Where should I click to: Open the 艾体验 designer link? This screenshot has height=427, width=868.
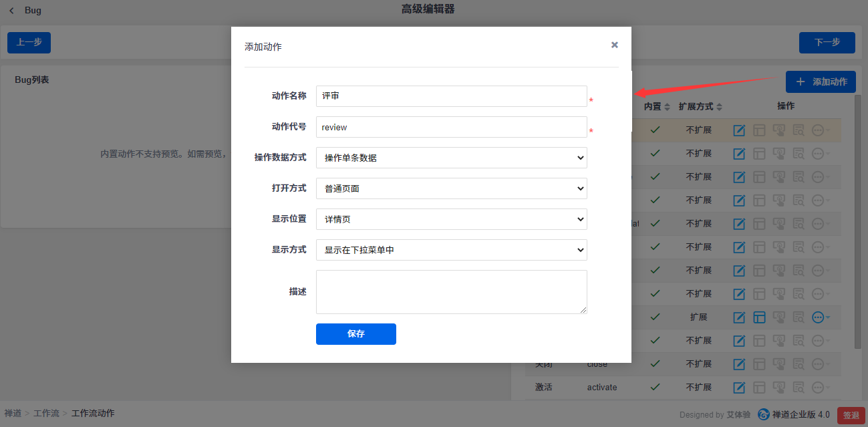739,415
